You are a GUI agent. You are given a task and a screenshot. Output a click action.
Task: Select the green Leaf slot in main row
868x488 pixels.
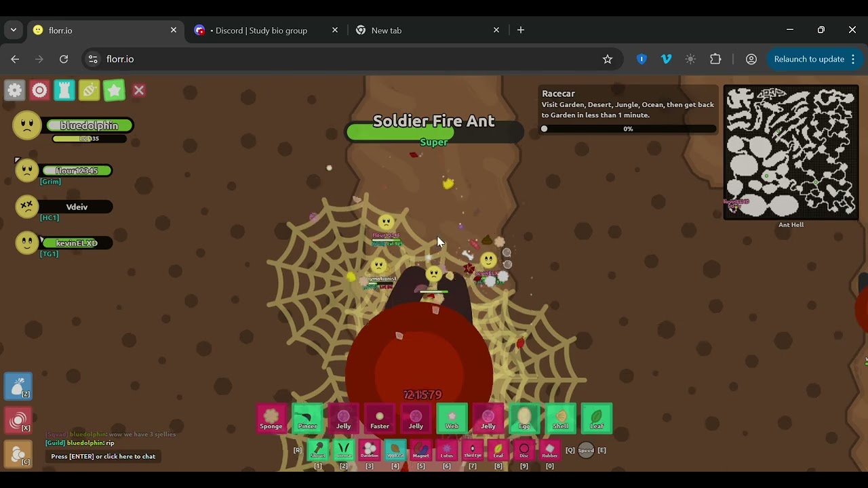coord(597,418)
